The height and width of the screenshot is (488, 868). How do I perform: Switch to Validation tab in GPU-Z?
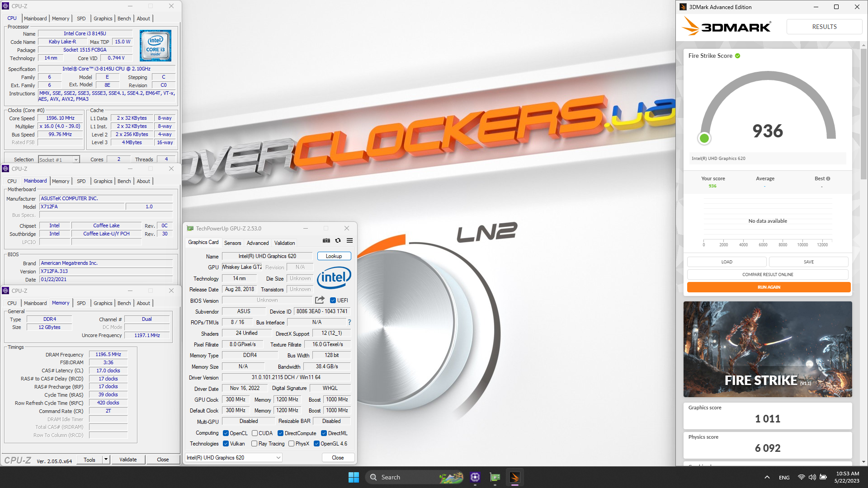284,243
